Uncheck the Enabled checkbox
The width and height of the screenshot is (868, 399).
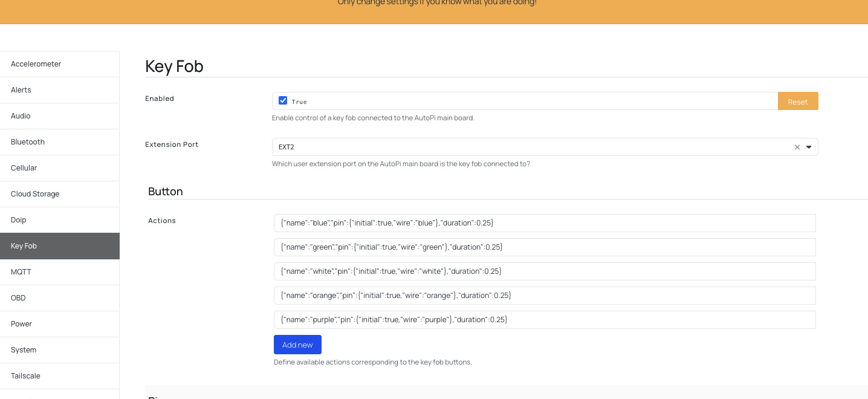pos(283,101)
